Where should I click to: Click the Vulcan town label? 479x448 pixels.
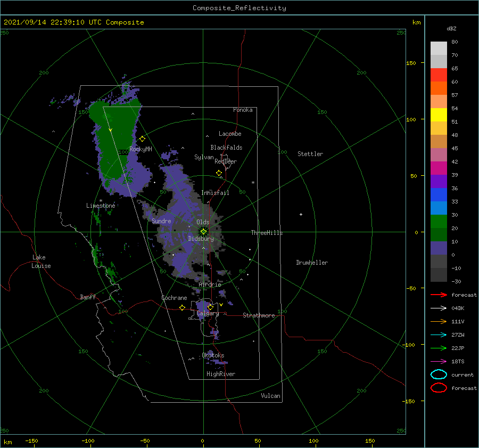(270, 396)
